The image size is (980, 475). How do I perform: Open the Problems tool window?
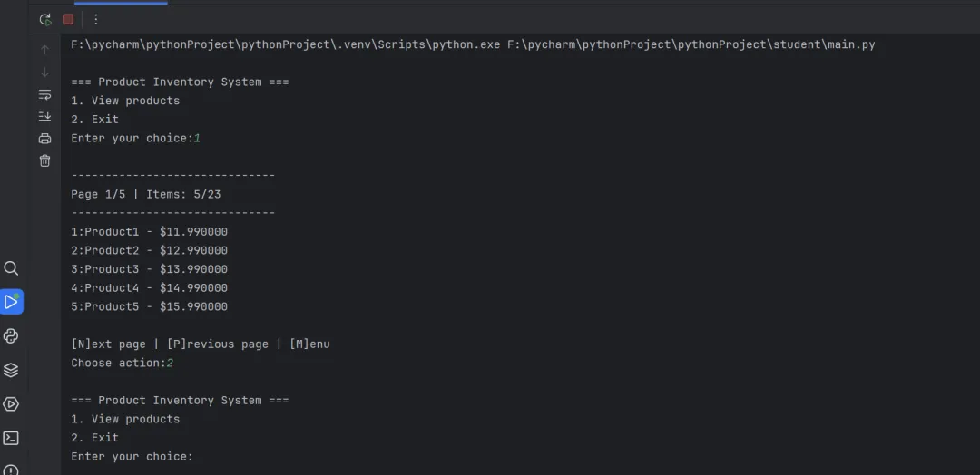(x=11, y=470)
